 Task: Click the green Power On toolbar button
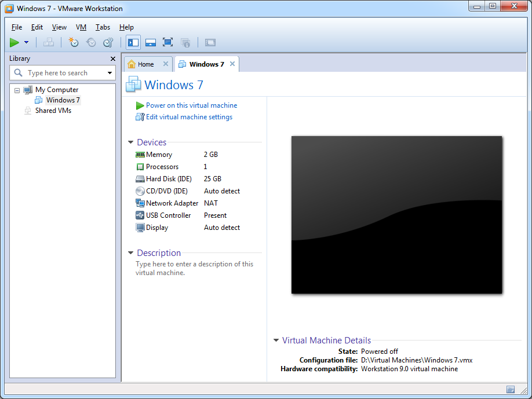(14, 42)
